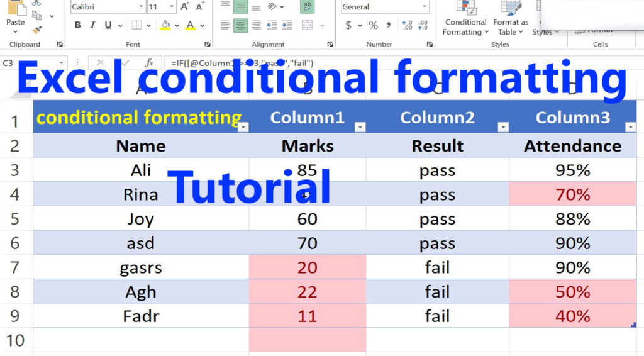Click Align Right icon
Screen dimensions: 644x356
tap(256, 25)
